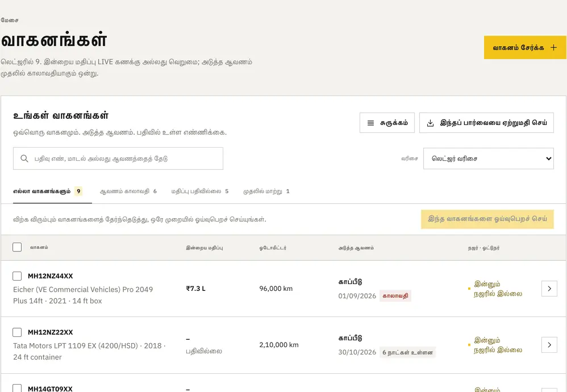Click the இன்றைய மதிப்பு column header

[x=205, y=248]
